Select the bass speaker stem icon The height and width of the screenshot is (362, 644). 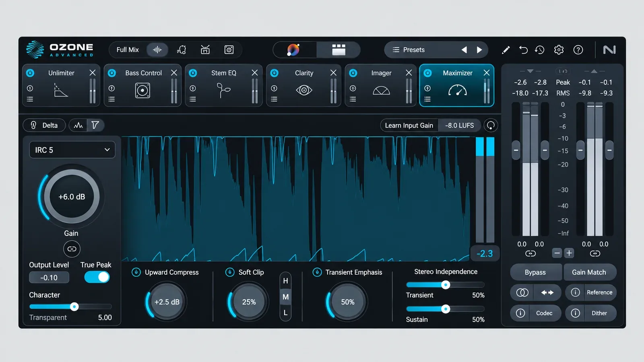[229, 50]
